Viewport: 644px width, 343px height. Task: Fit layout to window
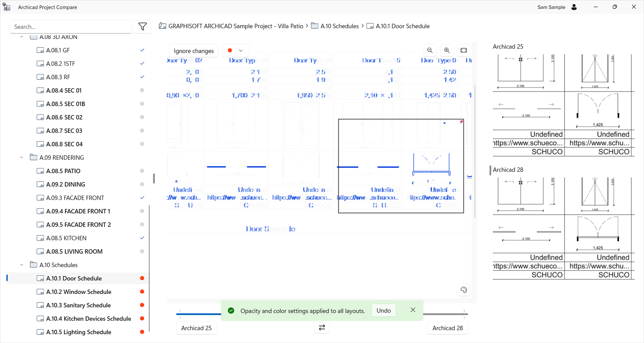point(464,50)
